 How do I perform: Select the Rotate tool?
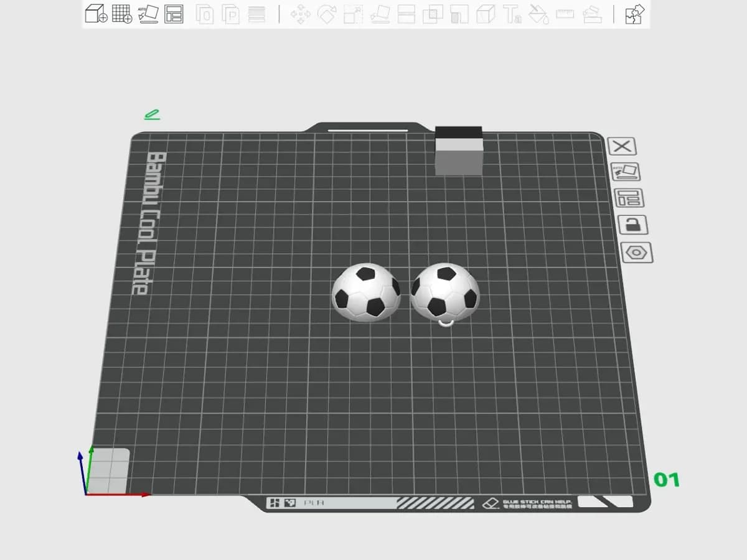[x=327, y=14]
